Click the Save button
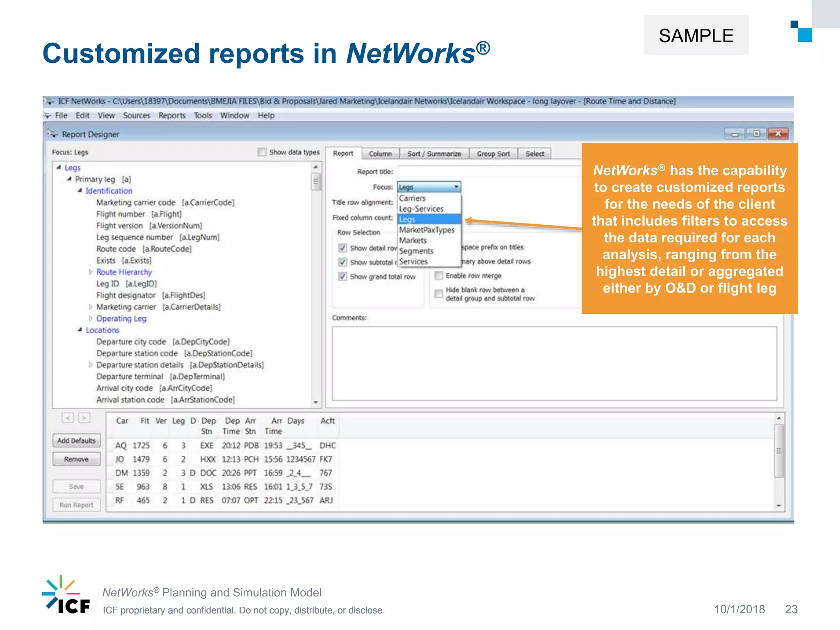 pyautogui.click(x=76, y=486)
